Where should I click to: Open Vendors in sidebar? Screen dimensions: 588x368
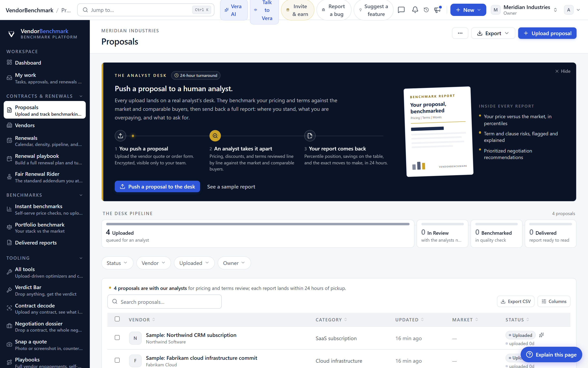(x=45, y=125)
